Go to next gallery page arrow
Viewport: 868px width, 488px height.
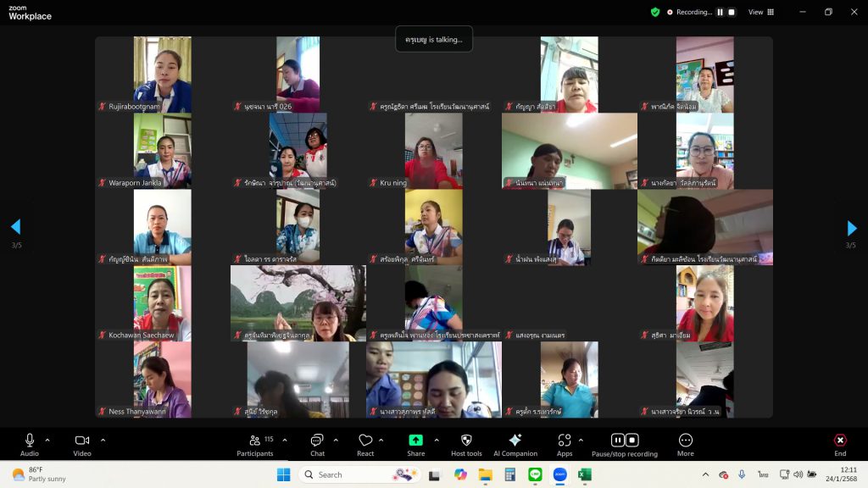point(852,228)
